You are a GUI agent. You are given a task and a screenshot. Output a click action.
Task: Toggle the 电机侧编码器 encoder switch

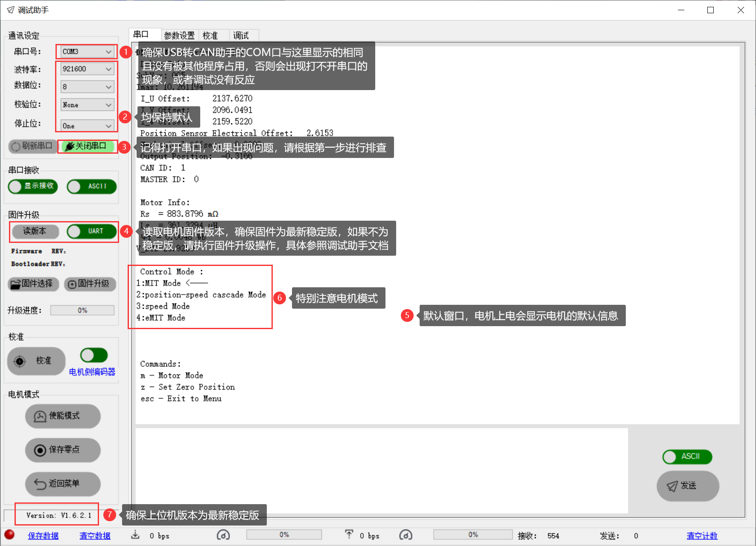[x=94, y=355]
